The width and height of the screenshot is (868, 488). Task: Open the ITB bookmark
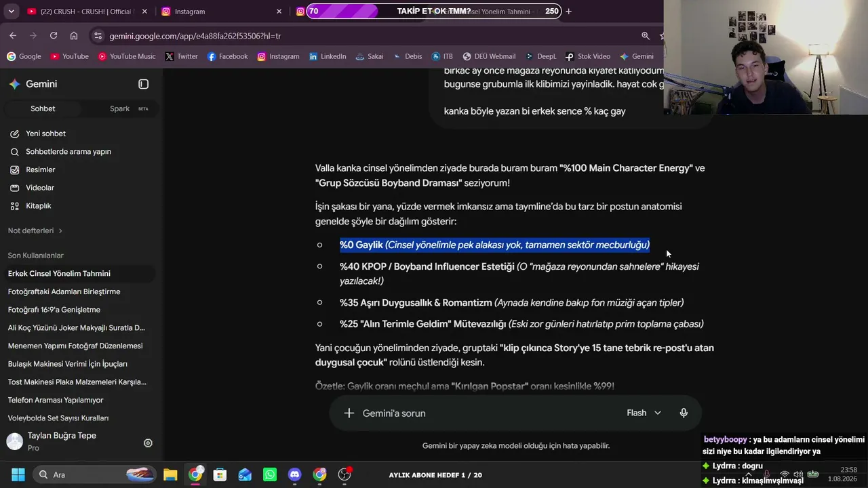point(441,56)
